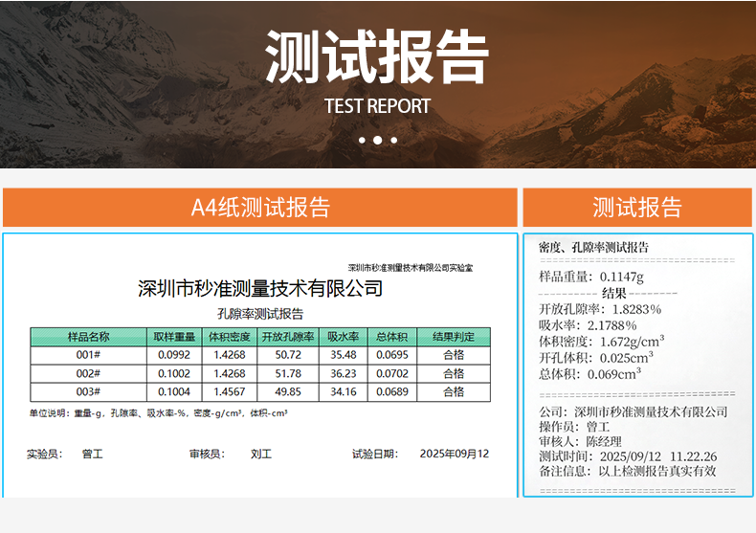This screenshot has width=756, height=533.
Task: Click the 试验日期 2025年09月12 value
Action: pos(454,454)
